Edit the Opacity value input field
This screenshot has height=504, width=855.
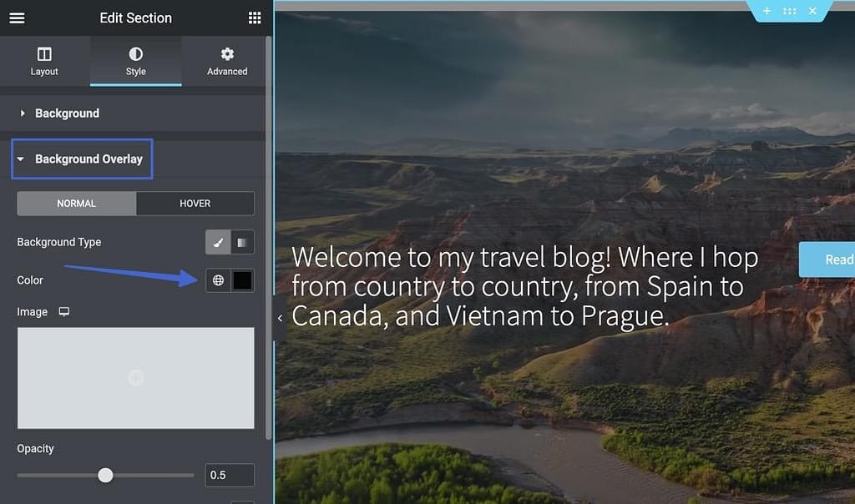(230, 475)
